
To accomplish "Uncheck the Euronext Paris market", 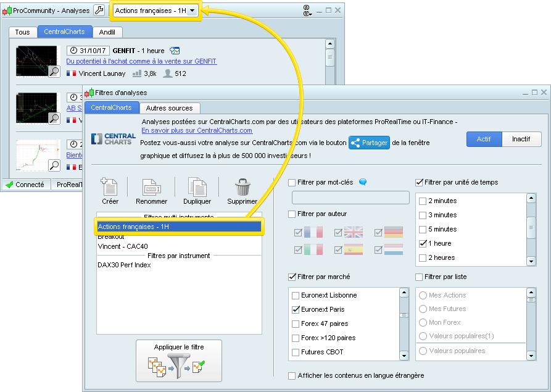I will click(x=296, y=310).
